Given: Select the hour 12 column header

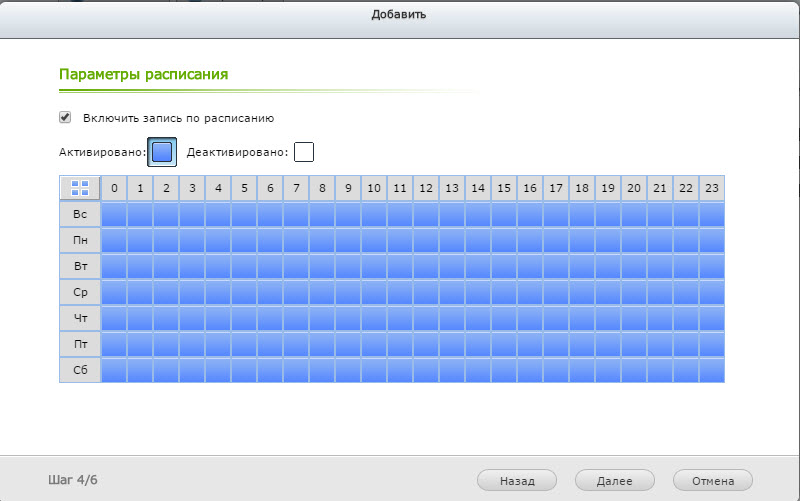Looking at the screenshot, I should (426, 188).
